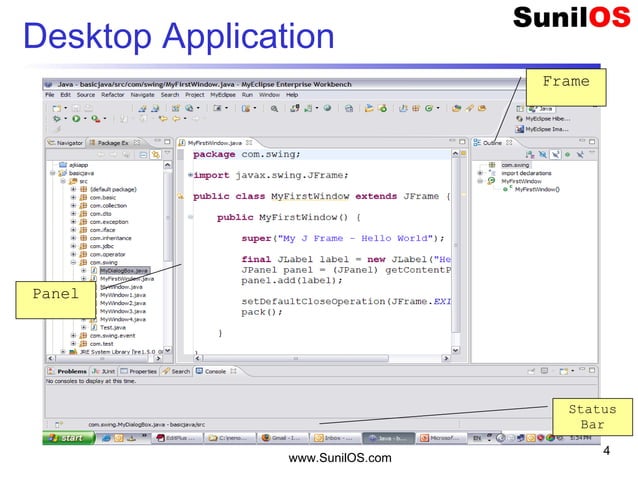Viewport: 638px width, 478px height.
Task: Switch to the Problems tab
Action: 68,371
